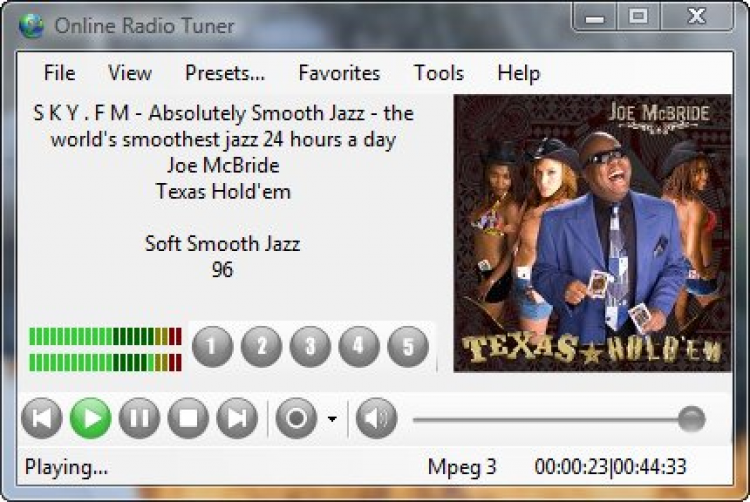Stop playback with the Stop button

pyautogui.click(x=188, y=418)
